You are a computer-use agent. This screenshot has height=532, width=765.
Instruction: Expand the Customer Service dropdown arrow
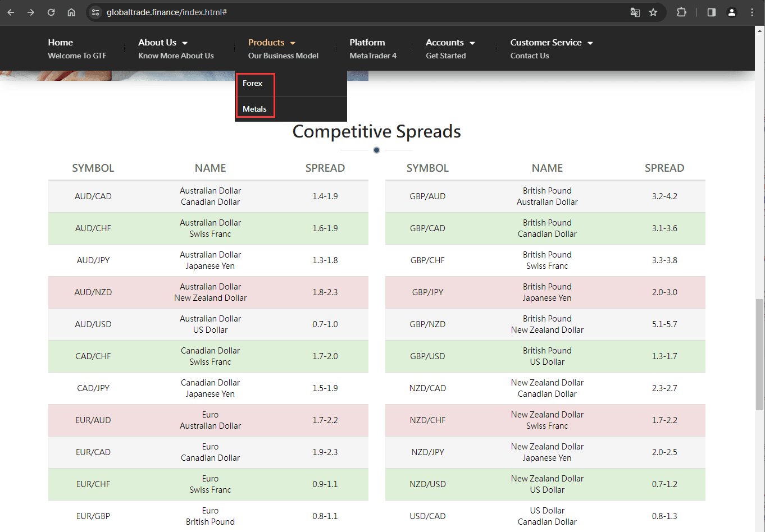pos(590,43)
